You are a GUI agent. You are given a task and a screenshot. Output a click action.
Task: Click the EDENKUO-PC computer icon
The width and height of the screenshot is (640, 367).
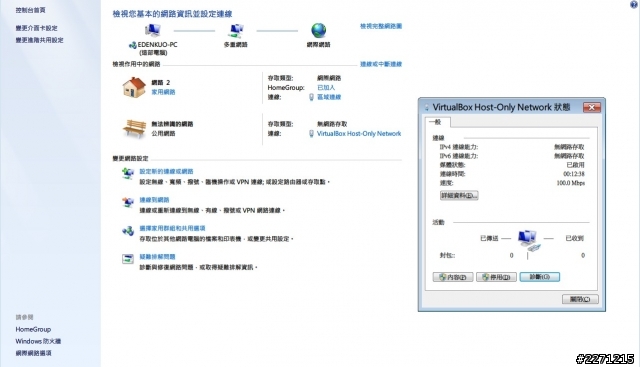[x=153, y=30]
